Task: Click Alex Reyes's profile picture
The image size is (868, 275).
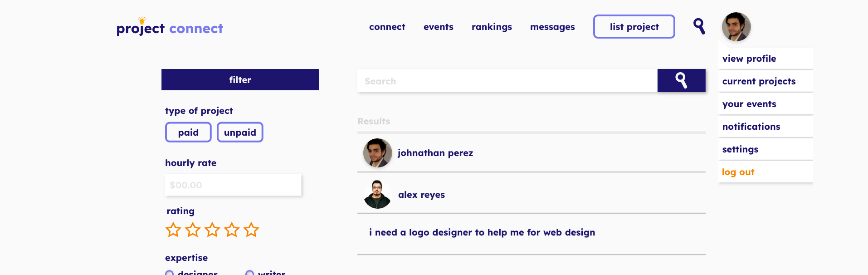Action: (377, 195)
